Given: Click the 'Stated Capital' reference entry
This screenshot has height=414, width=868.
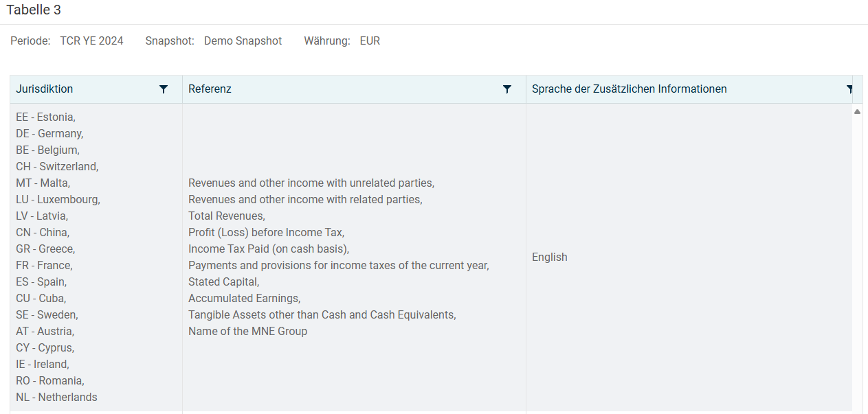Looking at the screenshot, I should point(223,282).
